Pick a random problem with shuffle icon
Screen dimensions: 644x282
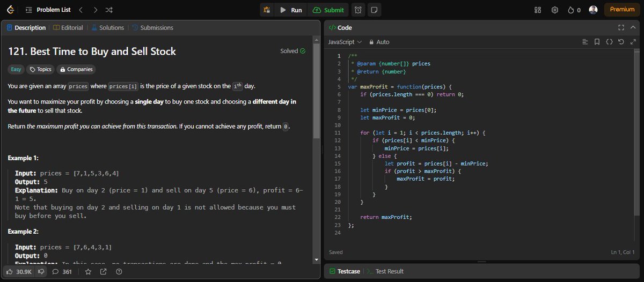(x=109, y=10)
